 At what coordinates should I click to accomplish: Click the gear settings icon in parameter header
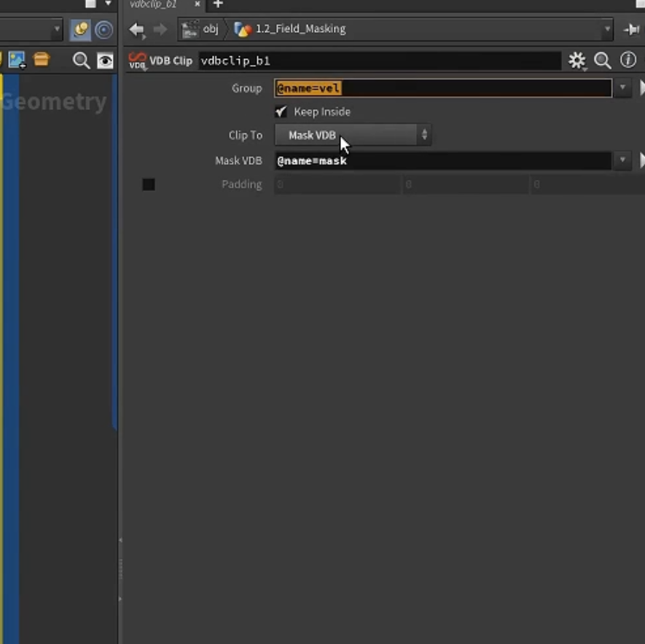point(576,61)
